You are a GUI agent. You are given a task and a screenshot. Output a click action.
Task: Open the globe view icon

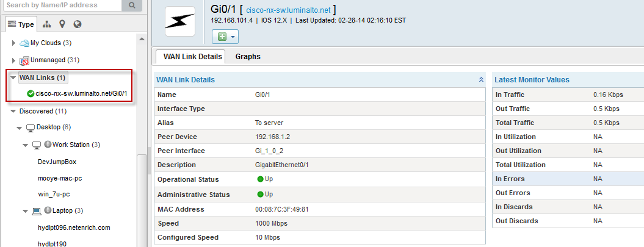click(x=78, y=24)
